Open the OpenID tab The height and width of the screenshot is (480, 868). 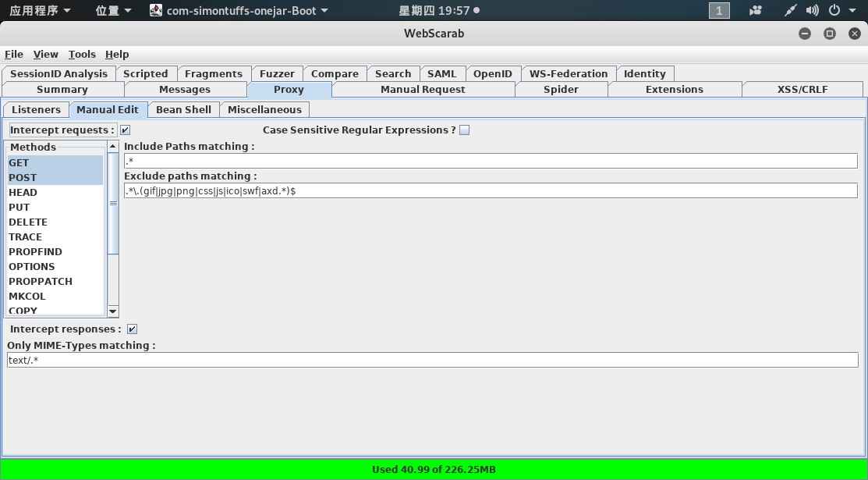click(x=493, y=73)
